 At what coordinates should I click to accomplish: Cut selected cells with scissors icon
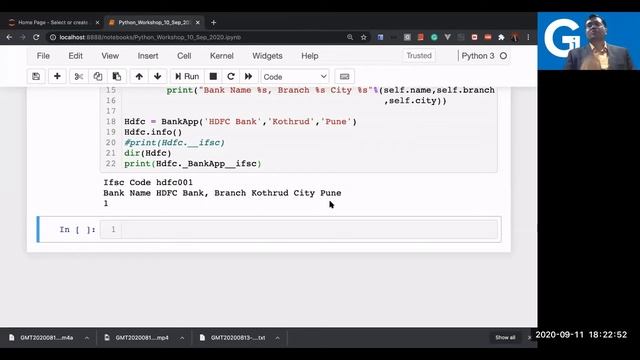click(x=79, y=76)
